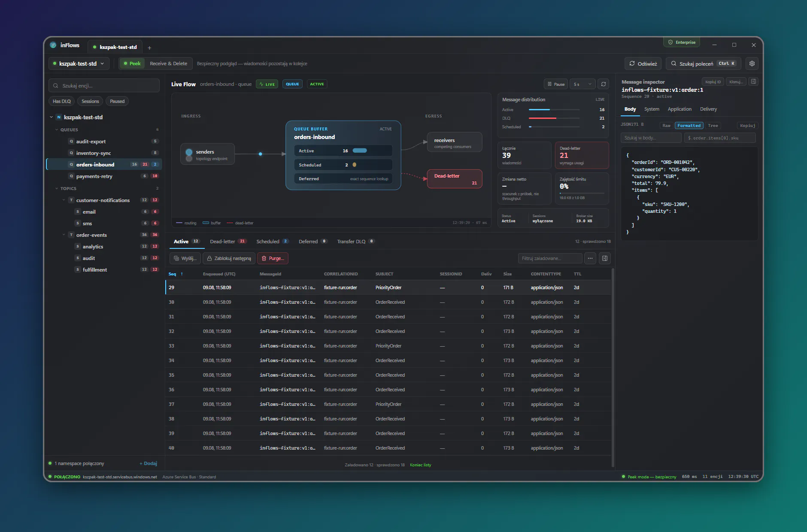Pause the Live Flow updates

pyautogui.click(x=556, y=84)
